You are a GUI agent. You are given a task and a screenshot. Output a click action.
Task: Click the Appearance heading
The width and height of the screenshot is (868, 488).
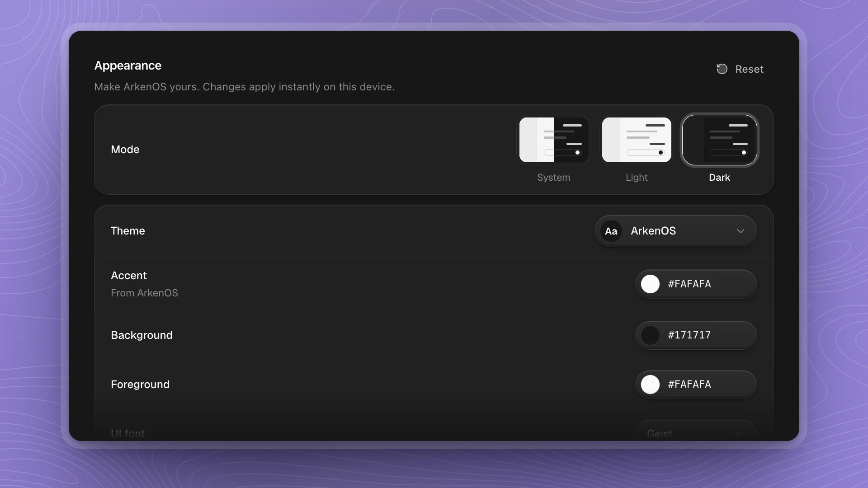pyautogui.click(x=128, y=66)
